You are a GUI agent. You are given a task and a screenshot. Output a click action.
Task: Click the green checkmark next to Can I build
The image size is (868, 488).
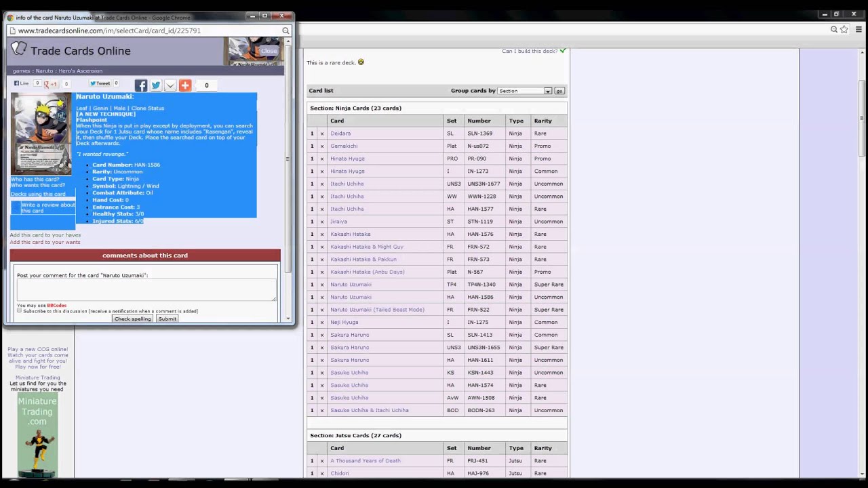pos(563,51)
